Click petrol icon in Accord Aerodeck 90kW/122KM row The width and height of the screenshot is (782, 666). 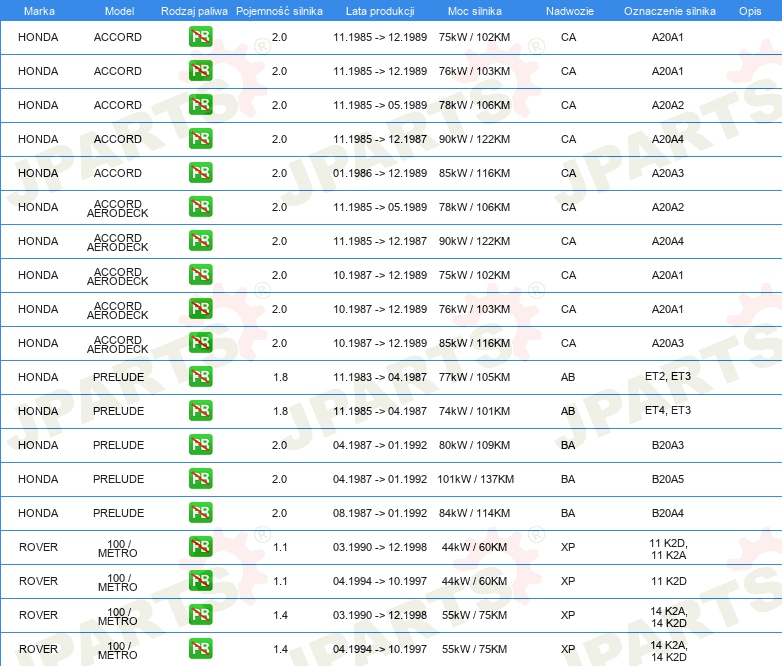pyautogui.click(x=200, y=240)
